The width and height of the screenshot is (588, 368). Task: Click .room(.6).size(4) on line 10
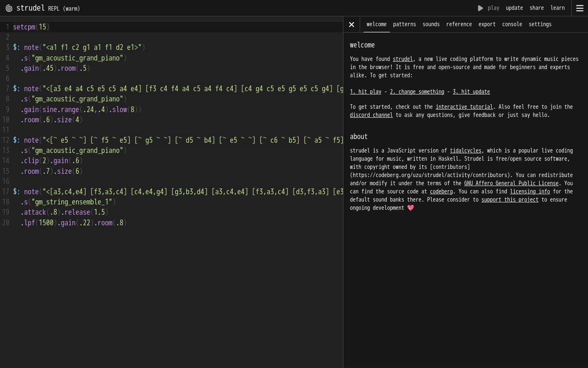[x=51, y=120]
